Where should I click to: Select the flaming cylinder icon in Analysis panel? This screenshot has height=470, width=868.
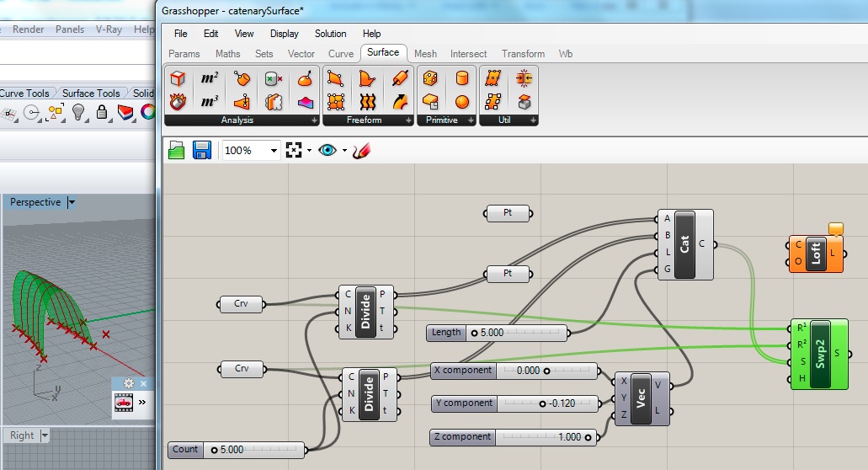coord(178,101)
